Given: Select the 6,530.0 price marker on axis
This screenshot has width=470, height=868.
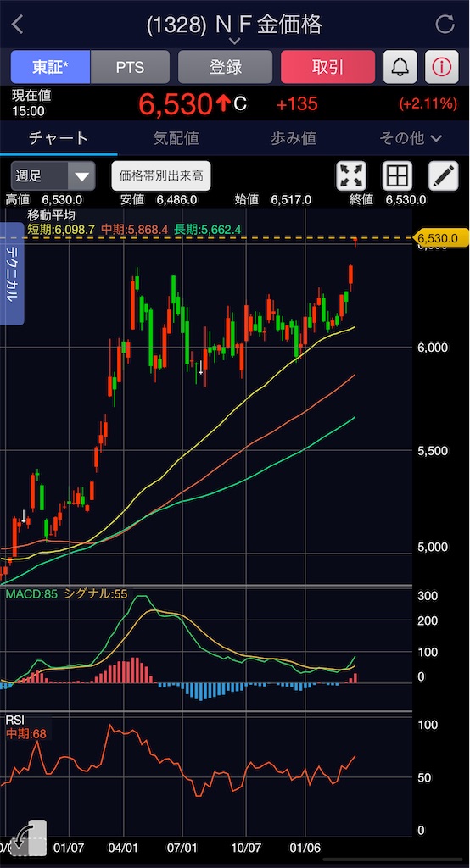Looking at the screenshot, I should [x=442, y=238].
